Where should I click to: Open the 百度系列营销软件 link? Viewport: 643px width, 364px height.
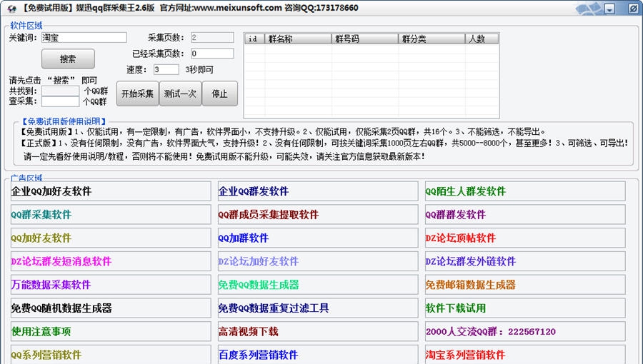pos(318,354)
